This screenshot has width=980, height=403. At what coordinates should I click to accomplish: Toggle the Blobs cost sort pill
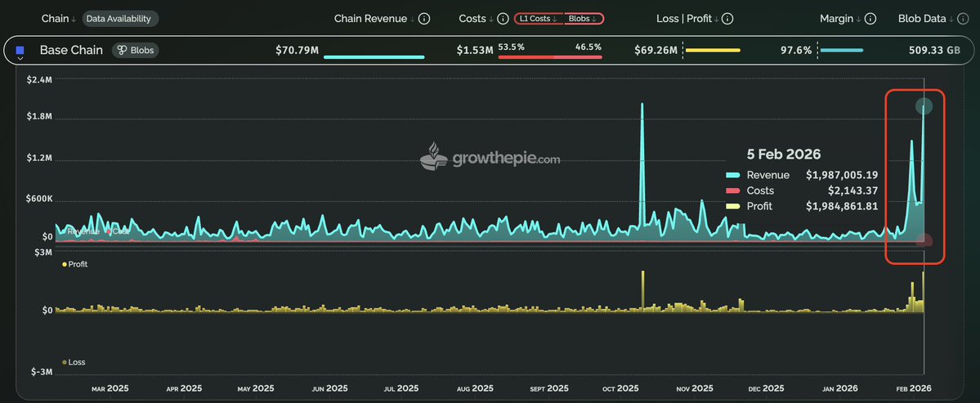point(582,19)
